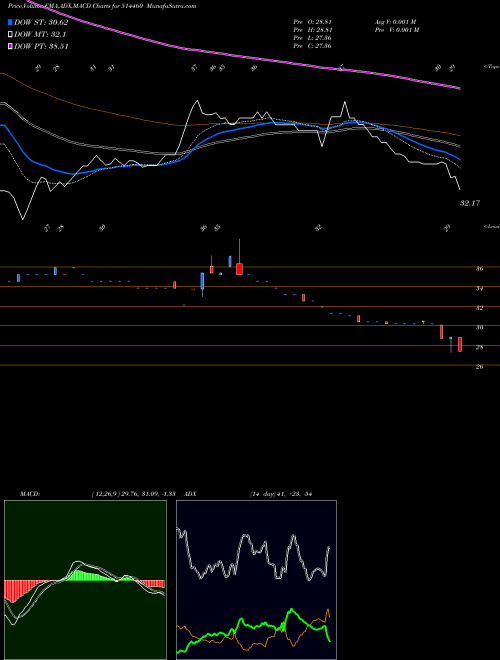Click the 'Avg V: 0.001 M' value

coord(395,22)
